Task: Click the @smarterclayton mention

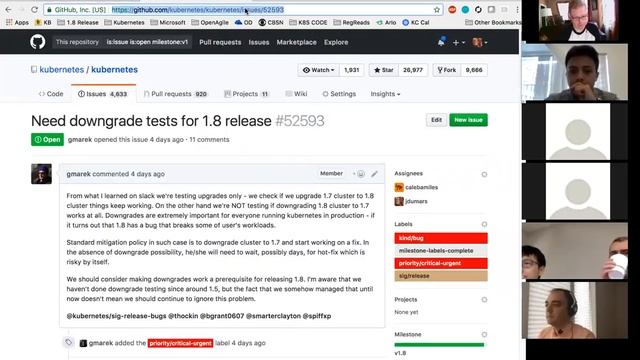Action: click(x=273, y=316)
